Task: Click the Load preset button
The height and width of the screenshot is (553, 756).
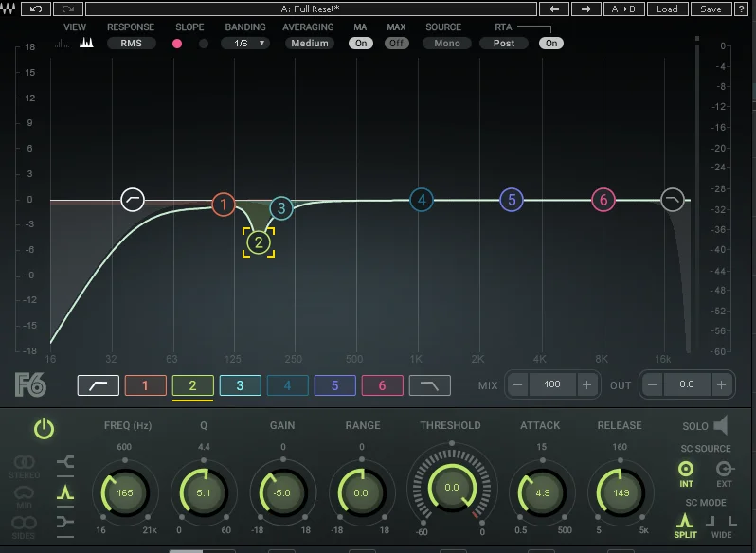Action: coord(667,9)
